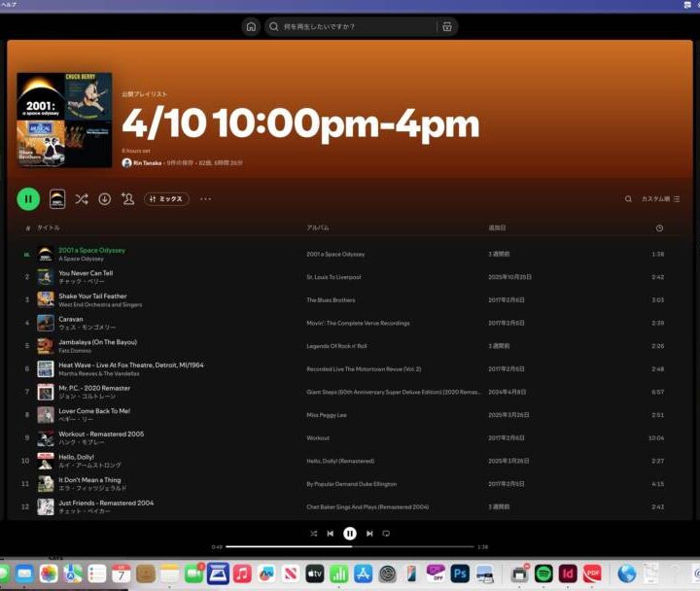
Task: Open album Miss Peggy Lee
Action: pyautogui.click(x=327, y=415)
